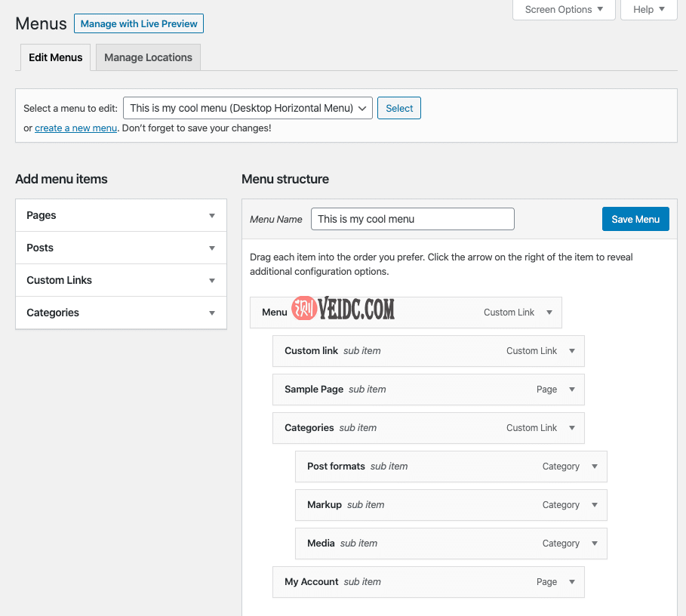The width and height of the screenshot is (686, 616).
Task: Follow the create a new menu link
Action: pyautogui.click(x=75, y=128)
